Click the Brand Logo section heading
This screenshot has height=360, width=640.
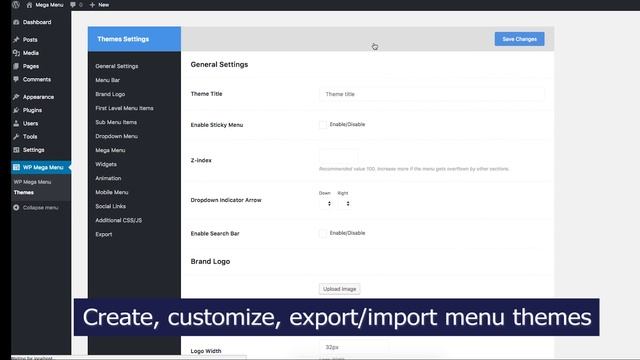(x=210, y=261)
